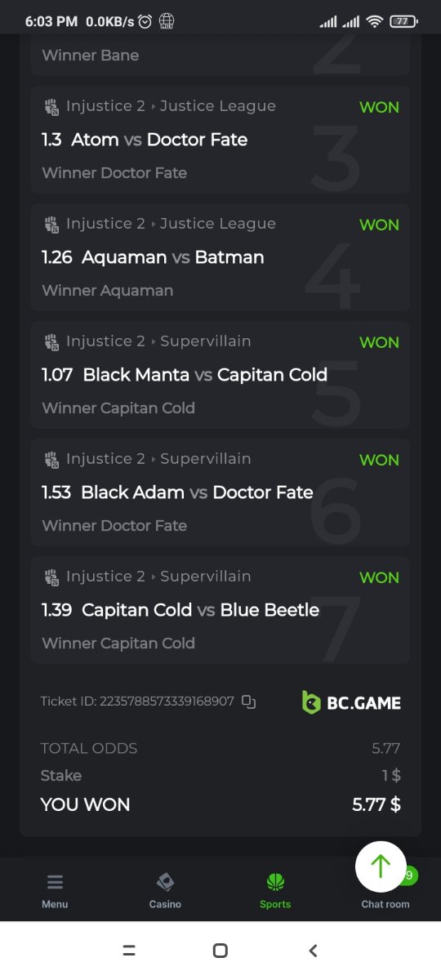Tap the BC.GAME logo
The width and height of the screenshot is (441, 980).
click(x=351, y=702)
